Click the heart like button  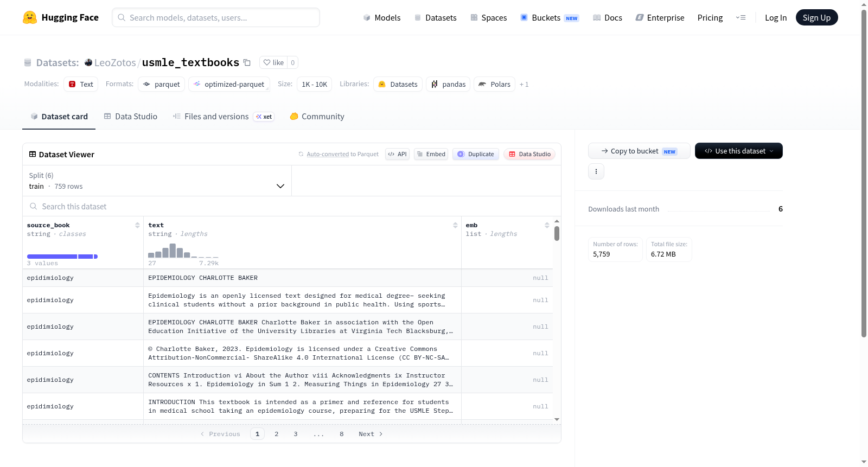(x=273, y=62)
